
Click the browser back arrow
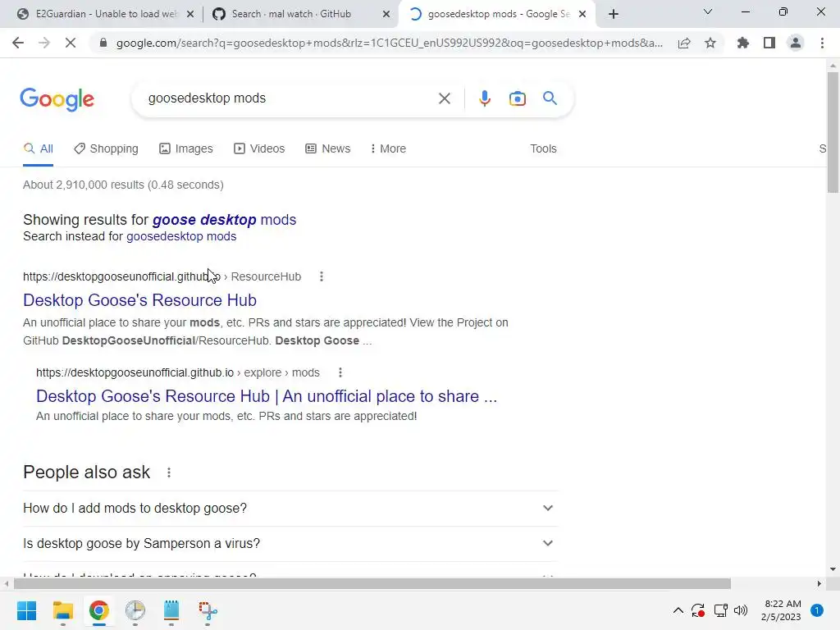click(x=18, y=43)
